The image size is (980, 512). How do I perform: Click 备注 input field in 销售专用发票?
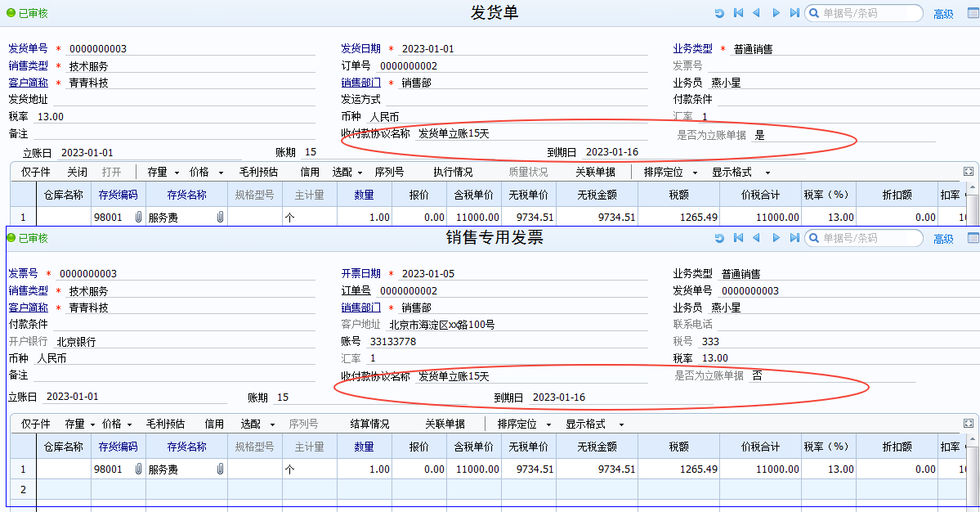coord(174,375)
